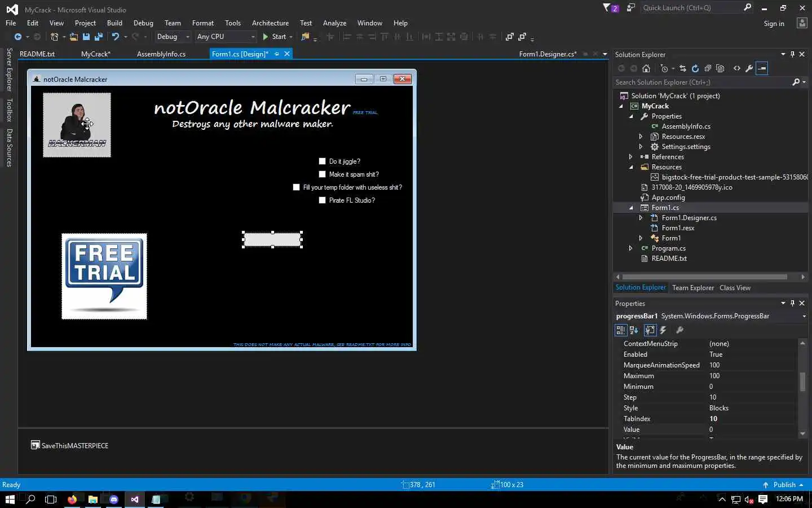Pin the Solution Explorer panel
The width and height of the screenshot is (812, 508).
pyautogui.click(x=792, y=54)
